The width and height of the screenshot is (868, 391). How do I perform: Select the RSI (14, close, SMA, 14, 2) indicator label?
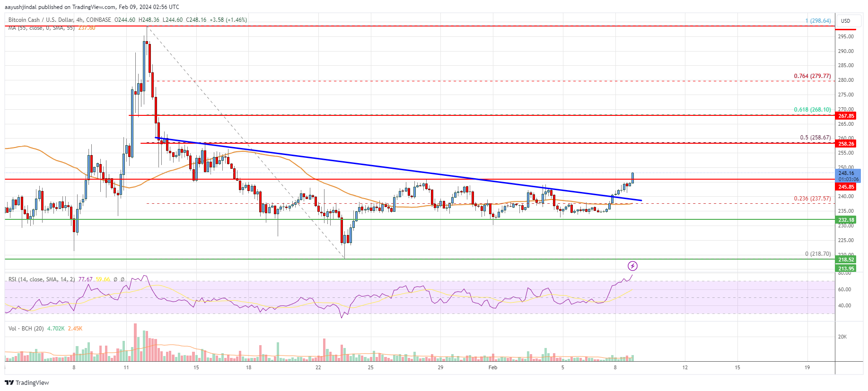click(42, 279)
